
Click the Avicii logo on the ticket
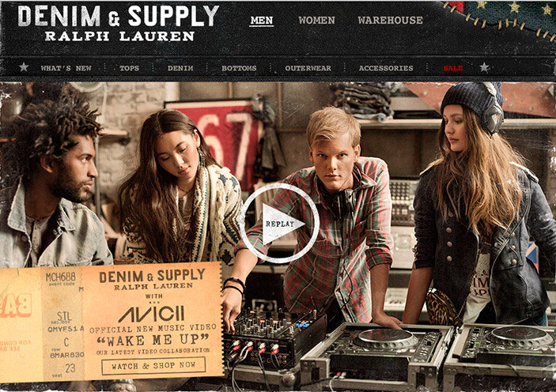point(151,314)
